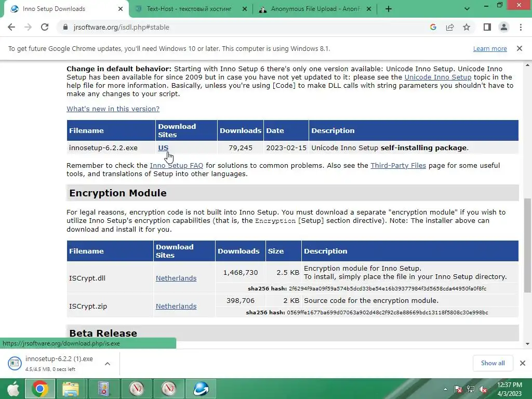Click the scrollbar down arrow
This screenshot has height=399, width=532.
(527, 344)
